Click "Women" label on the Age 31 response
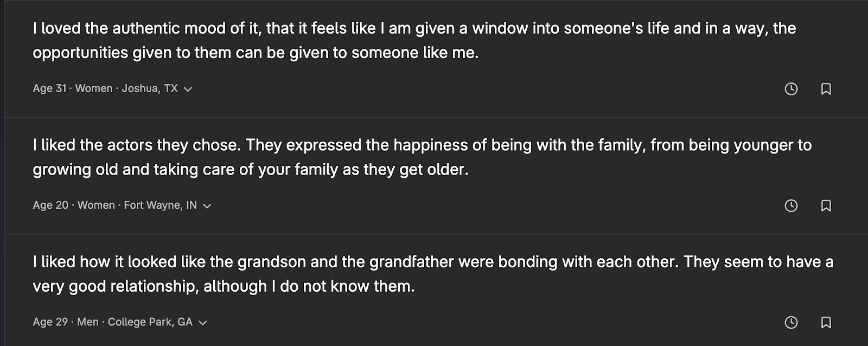 [94, 88]
